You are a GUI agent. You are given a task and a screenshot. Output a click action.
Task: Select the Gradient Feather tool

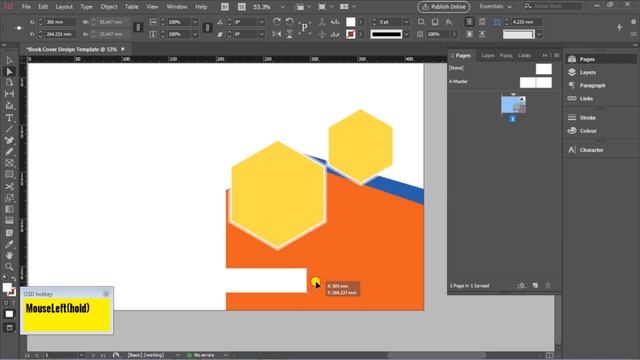click(x=9, y=221)
